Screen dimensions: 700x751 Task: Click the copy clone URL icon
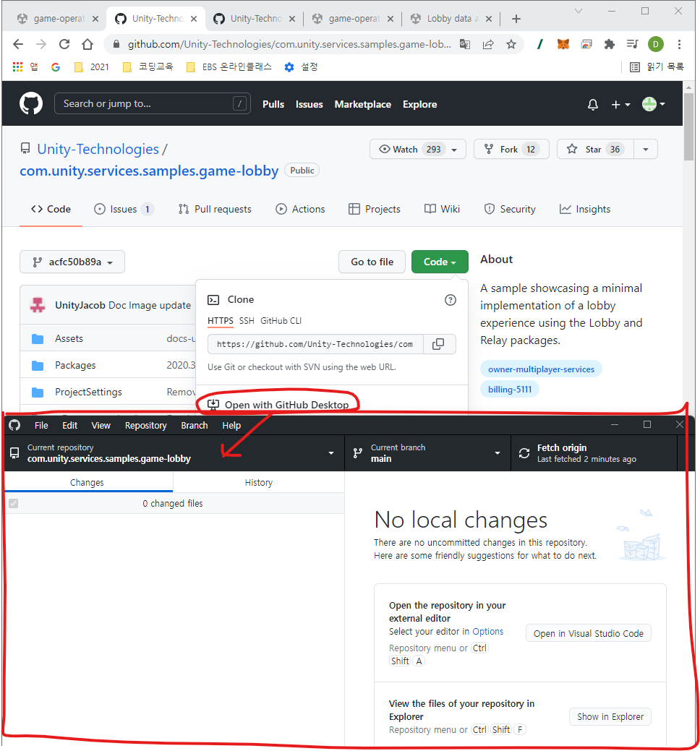[438, 344]
